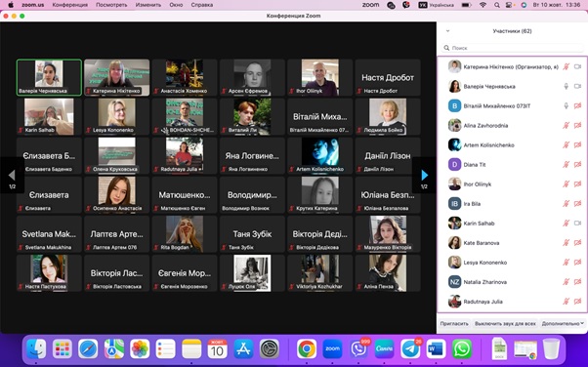Open Zoom app in the dock

[332, 348]
